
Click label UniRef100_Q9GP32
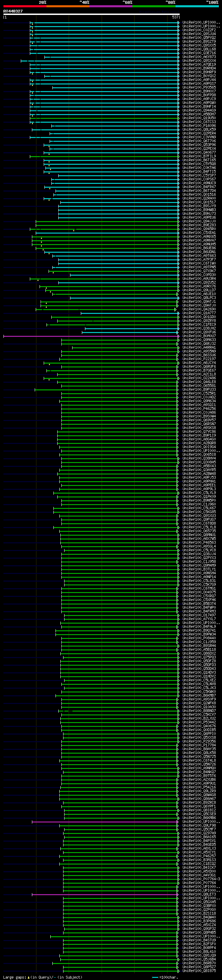point(199,929)
